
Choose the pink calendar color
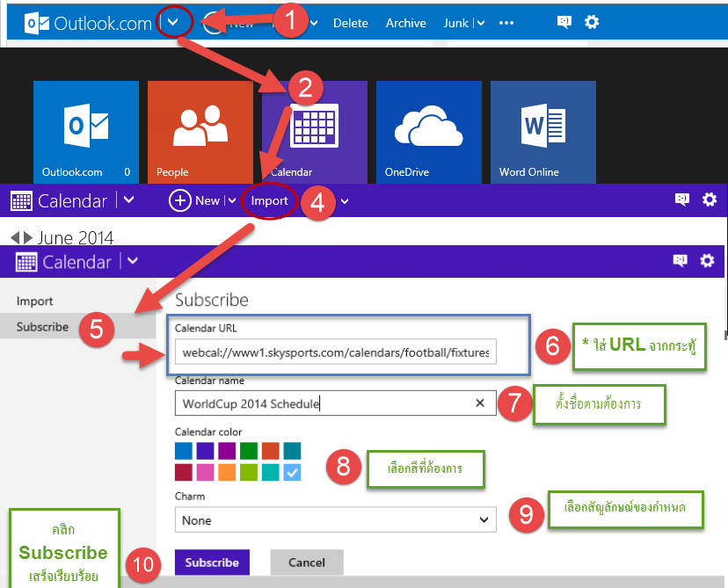point(205,473)
